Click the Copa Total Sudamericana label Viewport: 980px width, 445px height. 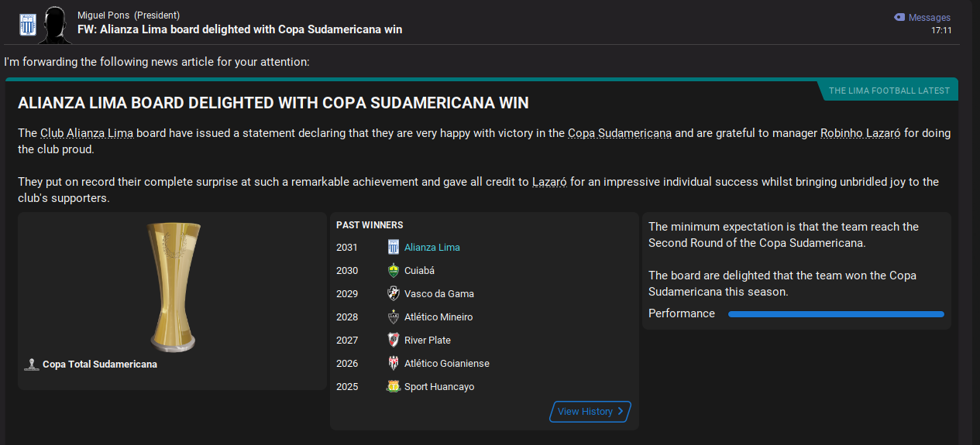(99, 365)
